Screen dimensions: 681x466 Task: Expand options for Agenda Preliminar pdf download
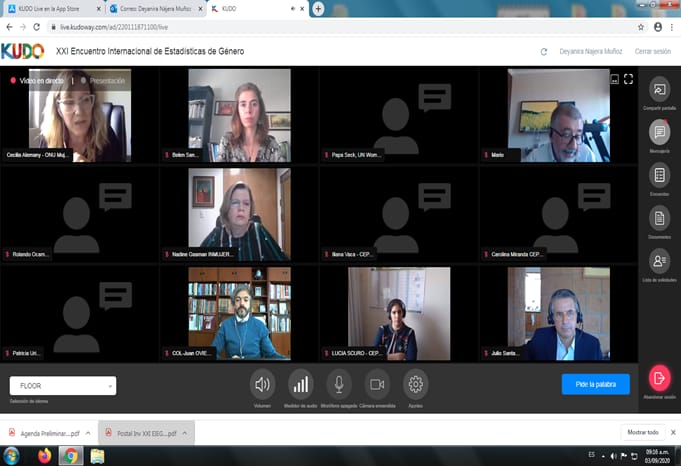[x=88, y=433]
